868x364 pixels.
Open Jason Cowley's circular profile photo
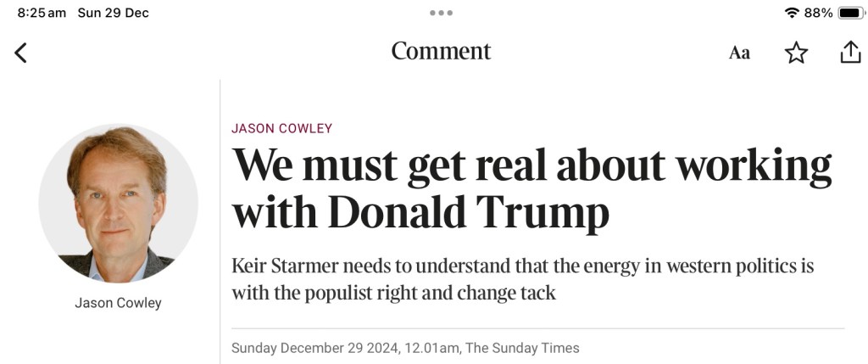tap(119, 203)
